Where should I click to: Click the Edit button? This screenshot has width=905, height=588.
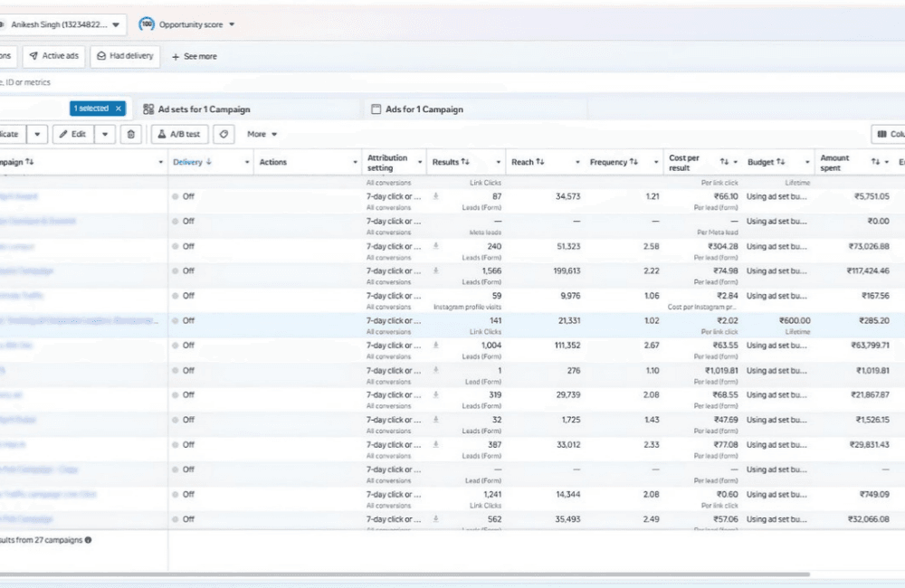pos(73,134)
